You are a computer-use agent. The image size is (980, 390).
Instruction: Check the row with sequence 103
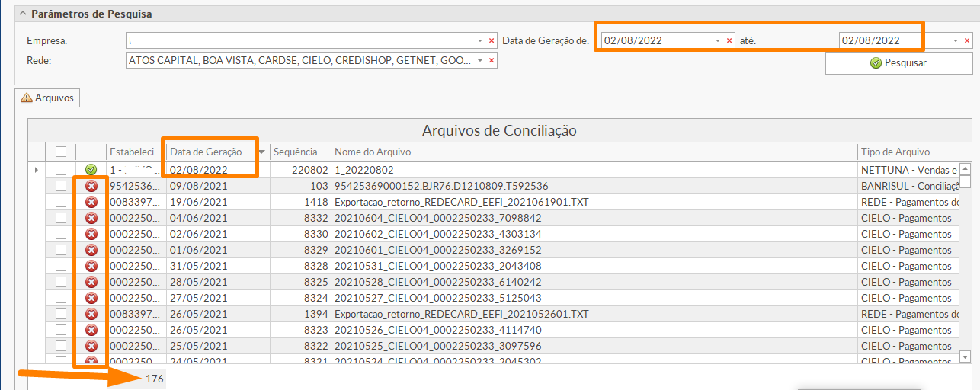point(61,186)
